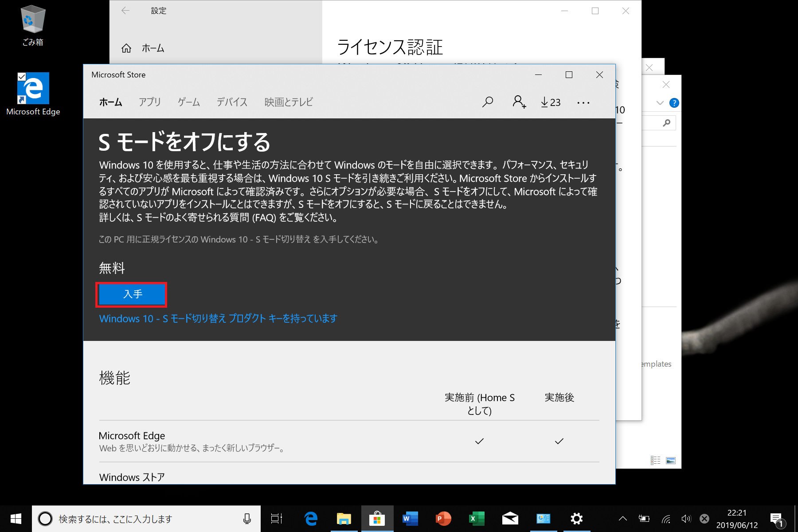This screenshot has height=532, width=798.
Task: Open the デバイス tab
Action: 232,102
